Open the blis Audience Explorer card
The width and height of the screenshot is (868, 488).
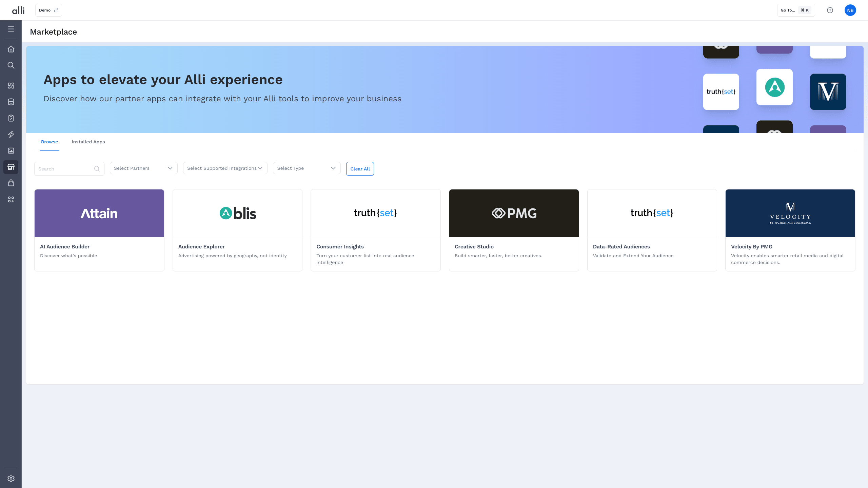(237, 230)
